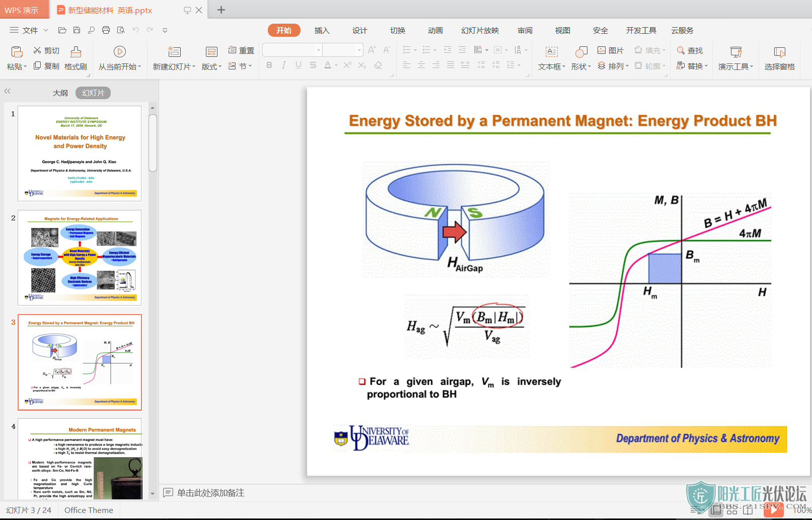Toggle Italic formatting
Image resolution: width=812 pixels, height=520 pixels.
284,65
